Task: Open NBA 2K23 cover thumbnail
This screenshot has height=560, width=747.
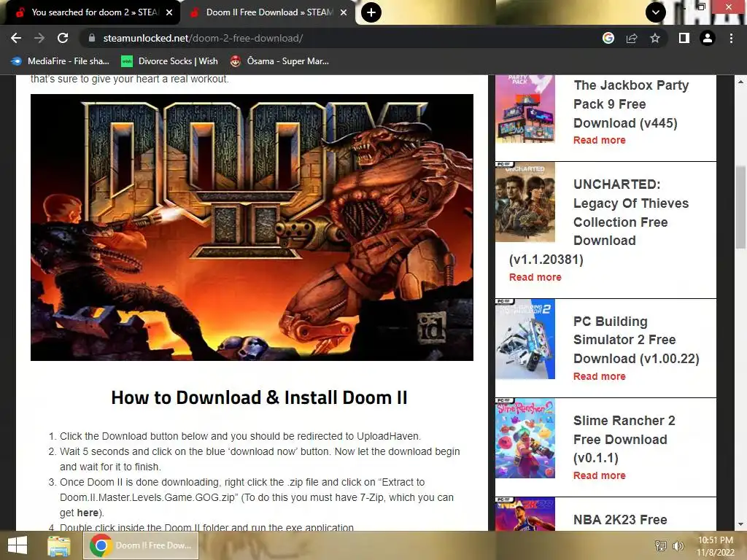Action: pos(525,514)
